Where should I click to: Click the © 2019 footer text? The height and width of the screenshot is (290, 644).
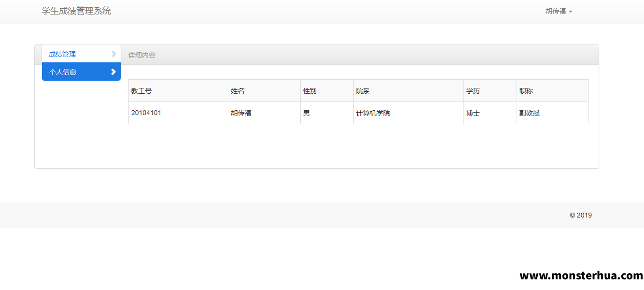coord(581,215)
